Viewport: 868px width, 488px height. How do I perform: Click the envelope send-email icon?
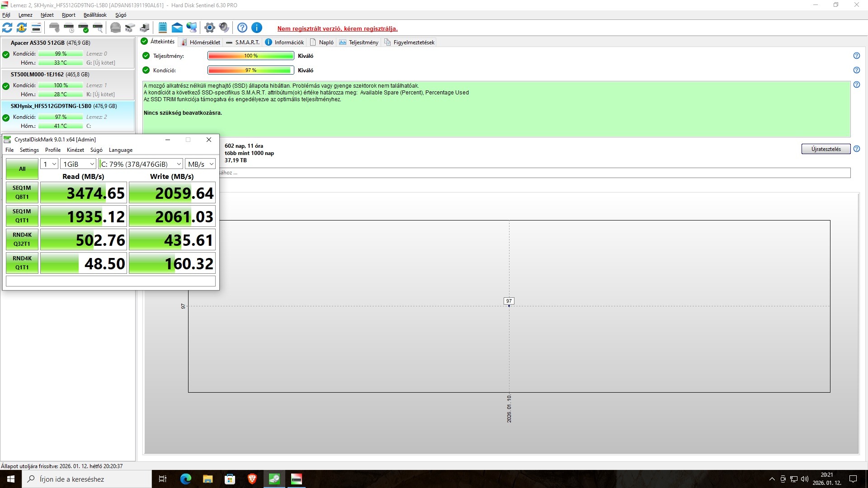(177, 28)
